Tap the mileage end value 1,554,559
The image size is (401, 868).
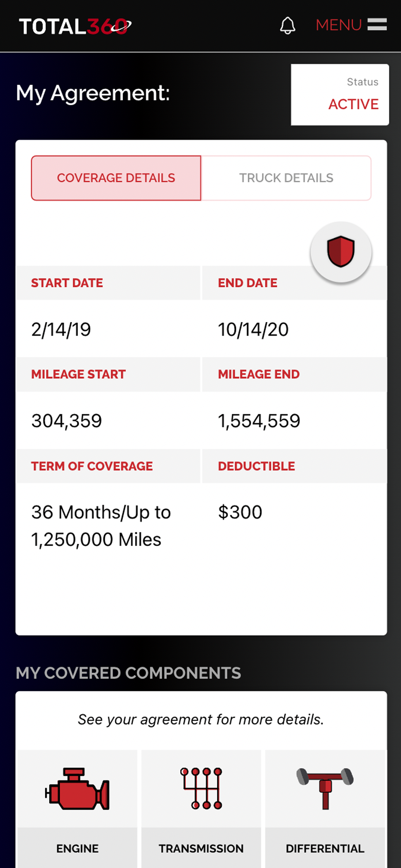pyautogui.click(x=259, y=421)
